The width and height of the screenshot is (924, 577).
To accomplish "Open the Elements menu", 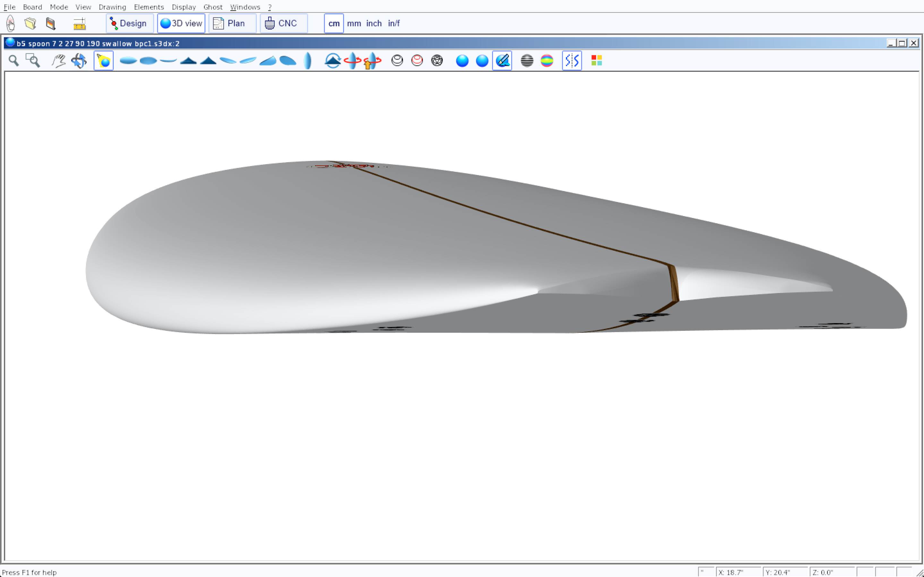I will pyautogui.click(x=149, y=7).
